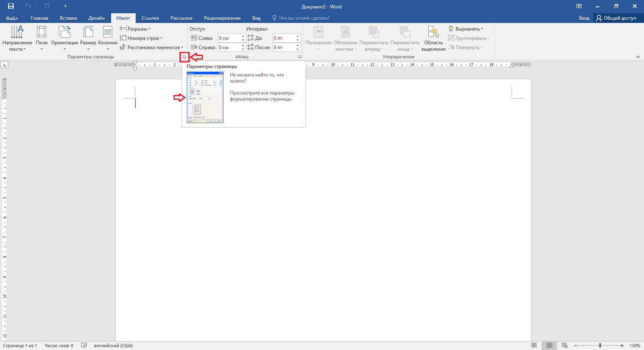This screenshot has width=644, height=350.
Task: Switch to the Ссылки tab
Action: (x=150, y=18)
